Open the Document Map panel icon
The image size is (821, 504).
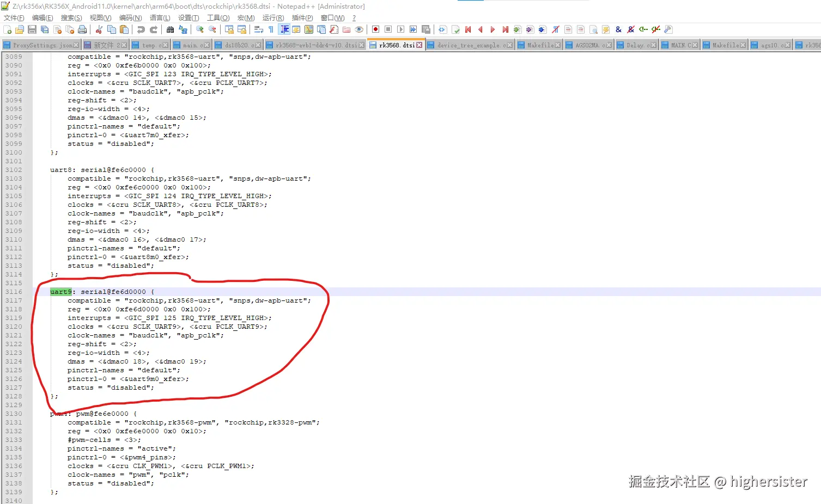pyautogui.click(x=309, y=29)
